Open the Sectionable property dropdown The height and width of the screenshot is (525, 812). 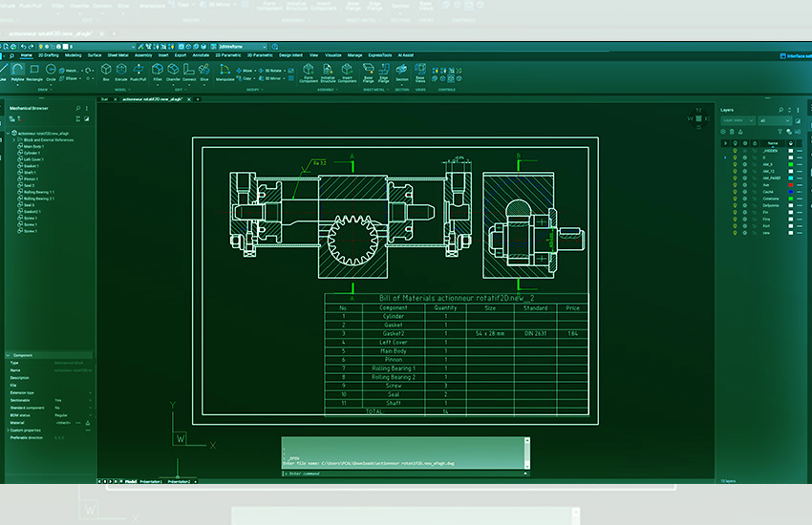click(90, 400)
